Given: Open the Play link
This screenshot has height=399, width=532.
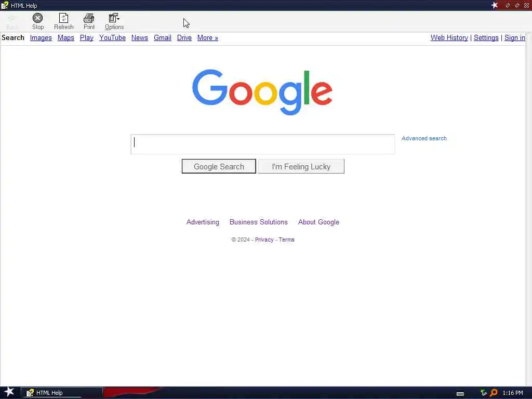Looking at the screenshot, I should tap(87, 37).
